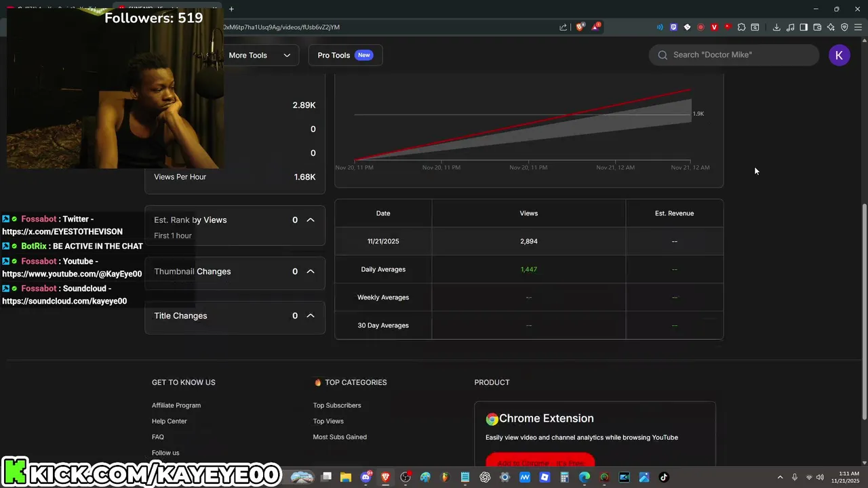
Task: Select the 11/21/2025 date cell
Action: [x=383, y=241]
